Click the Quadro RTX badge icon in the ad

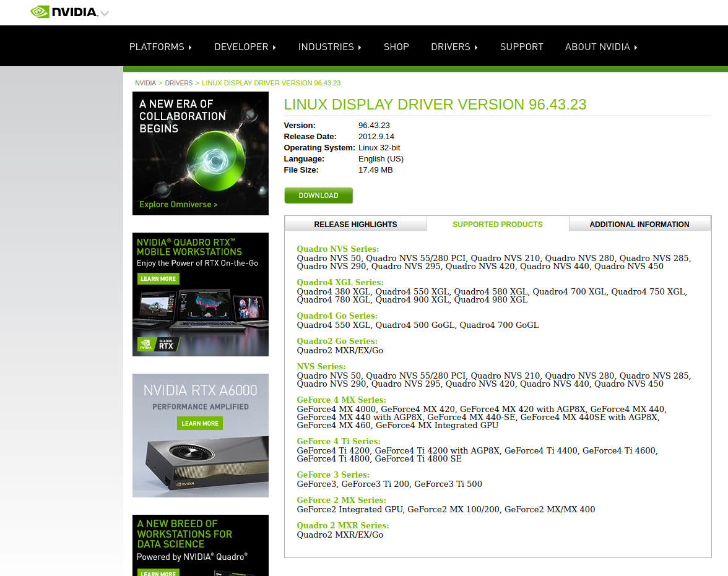click(157, 345)
